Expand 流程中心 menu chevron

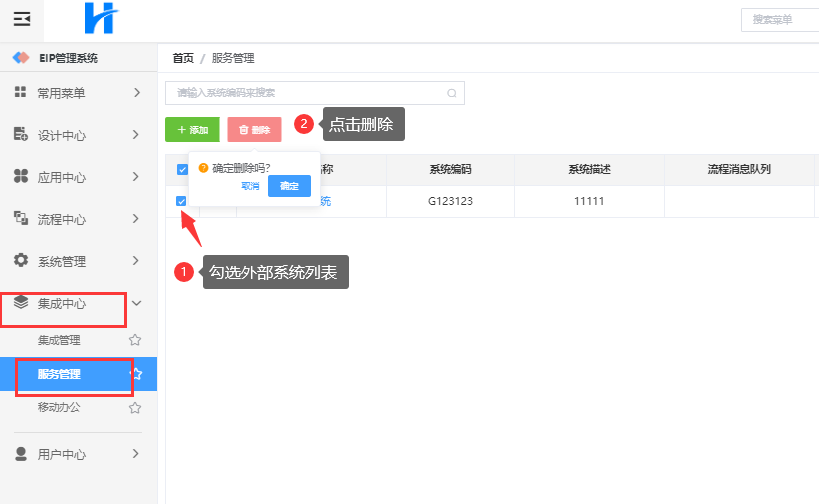coord(136,218)
